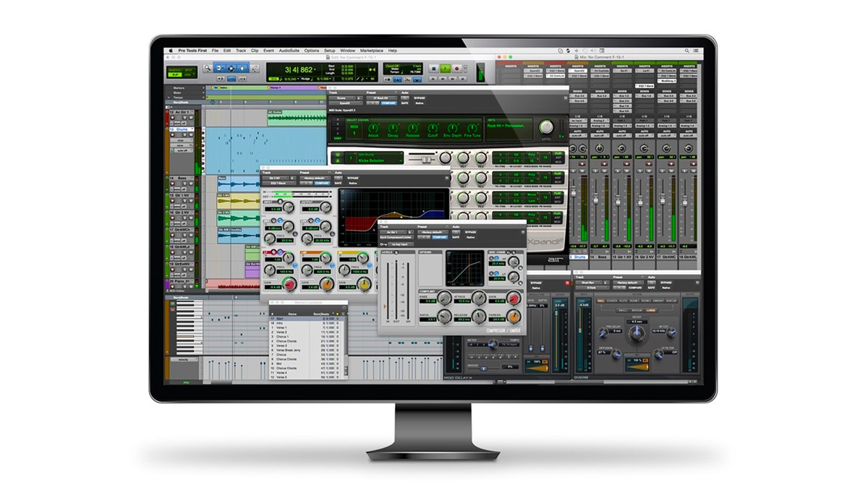
Task: Click the orange compressor Thresh knob
Action: [x=513, y=317]
